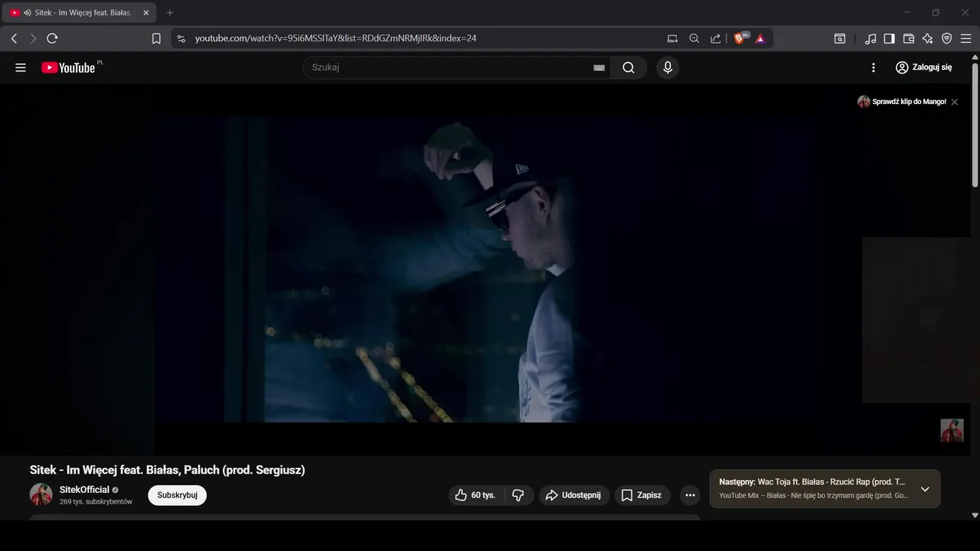Open the Sprawdź klip do Mango! card

903,102
